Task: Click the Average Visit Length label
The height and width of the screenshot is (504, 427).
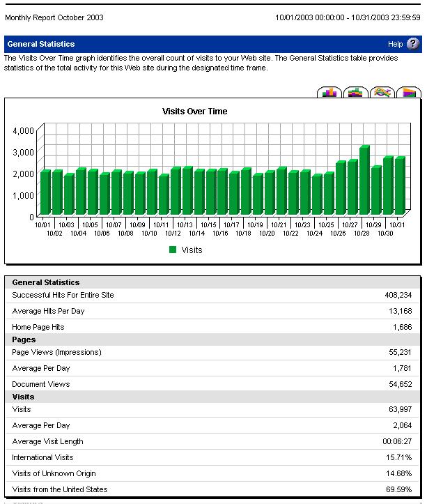Action: click(x=47, y=441)
